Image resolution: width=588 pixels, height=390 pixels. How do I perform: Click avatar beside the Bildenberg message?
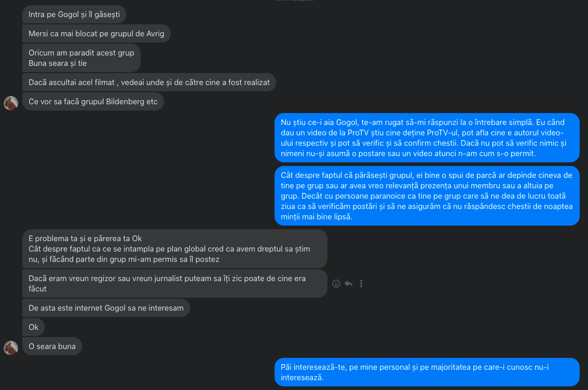click(11, 103)
